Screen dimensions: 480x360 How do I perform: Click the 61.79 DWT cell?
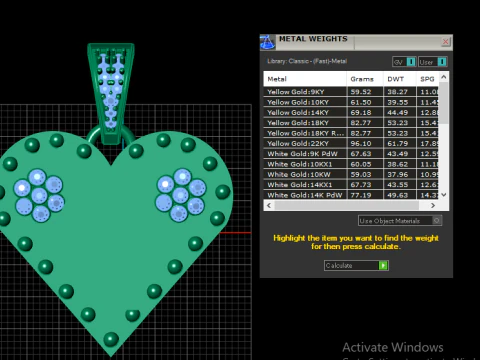coord(400,143)
